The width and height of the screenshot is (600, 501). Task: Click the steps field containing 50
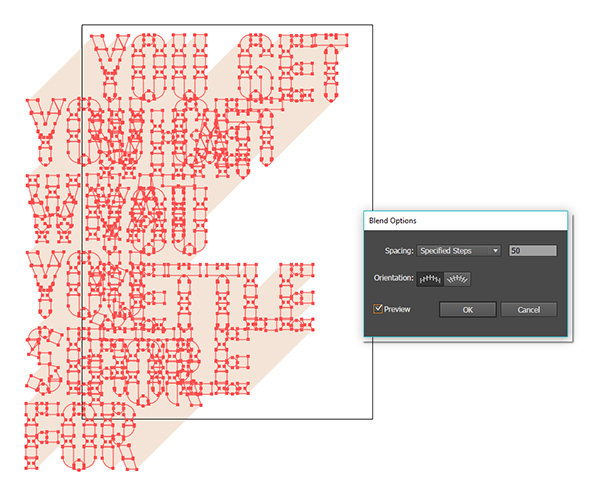pyautogui.click(x=532, y=250)
